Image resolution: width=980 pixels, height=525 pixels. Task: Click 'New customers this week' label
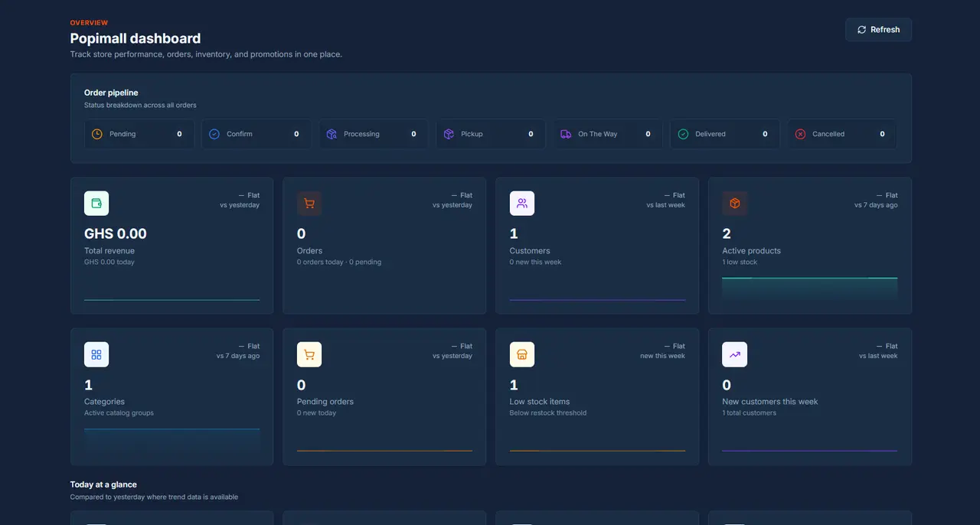click(x=770, y=402)
